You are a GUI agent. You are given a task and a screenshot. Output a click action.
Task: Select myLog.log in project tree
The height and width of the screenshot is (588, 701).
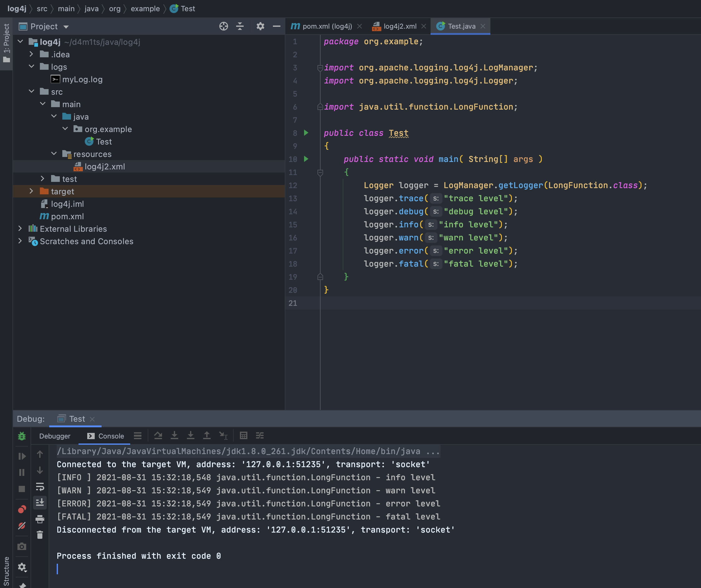click(x=82, y=79)
